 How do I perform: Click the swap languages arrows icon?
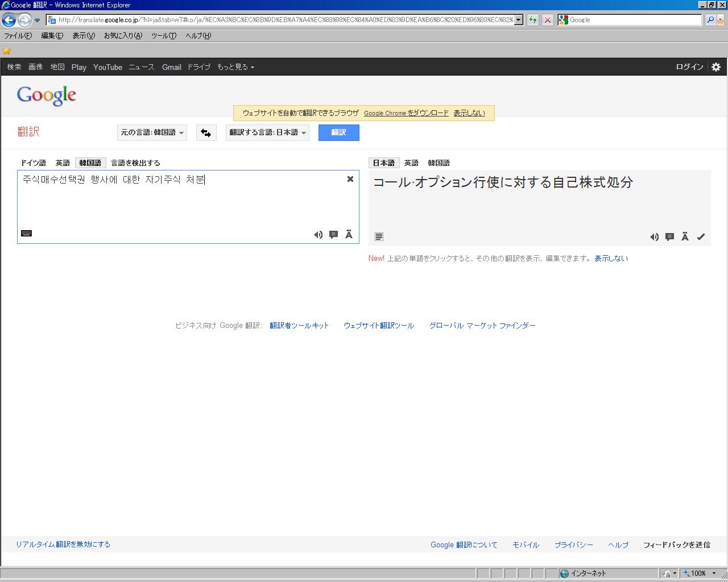point(206,133)
